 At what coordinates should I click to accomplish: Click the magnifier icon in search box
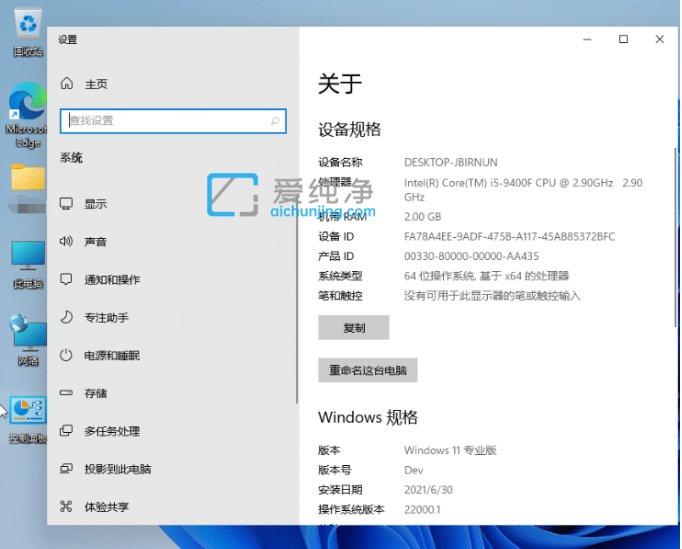(275, 121)
